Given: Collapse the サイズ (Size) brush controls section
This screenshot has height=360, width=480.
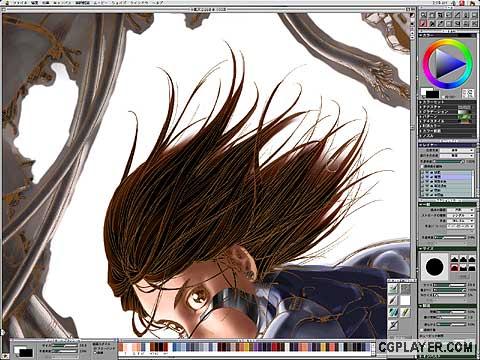Looking at the screenshot, I should tap(421, 248).
